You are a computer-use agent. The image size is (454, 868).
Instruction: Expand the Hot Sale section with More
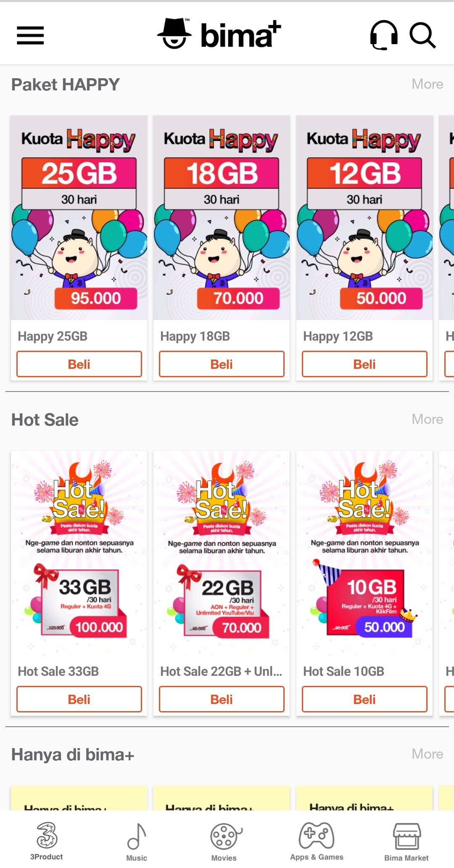click(427, 419)
